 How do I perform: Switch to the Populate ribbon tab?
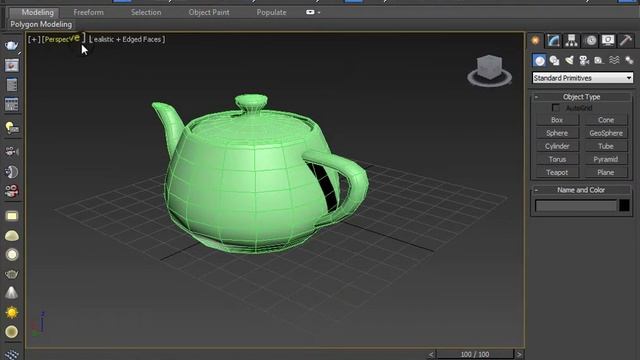[271, 12]
